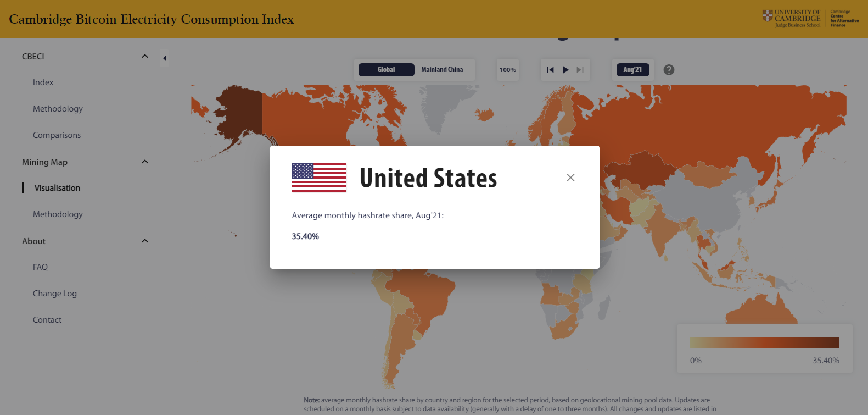Click the hashrate color gradient legend bar

coord(764,343)
